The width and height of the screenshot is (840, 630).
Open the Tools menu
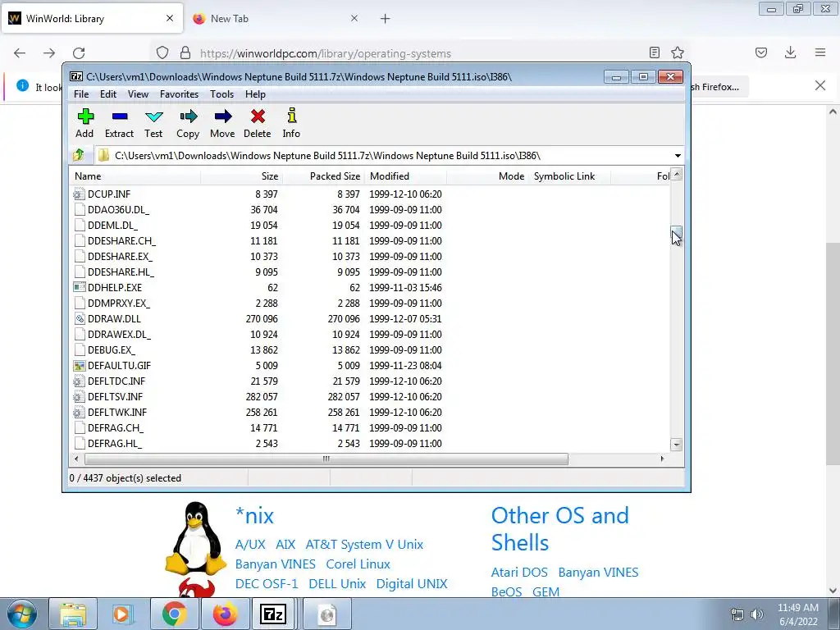pyautogui.click(x=221, y=94)
